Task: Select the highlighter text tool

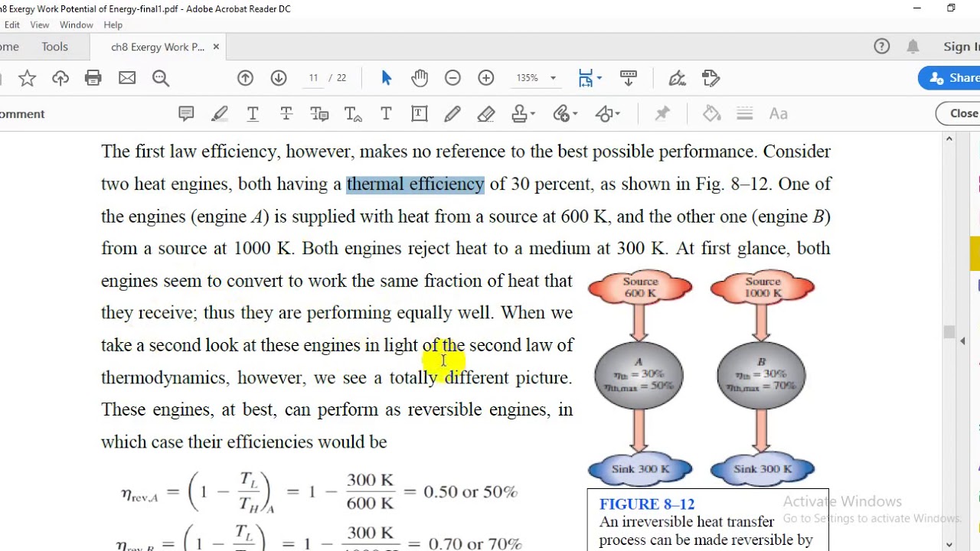Action: (220, 114)
